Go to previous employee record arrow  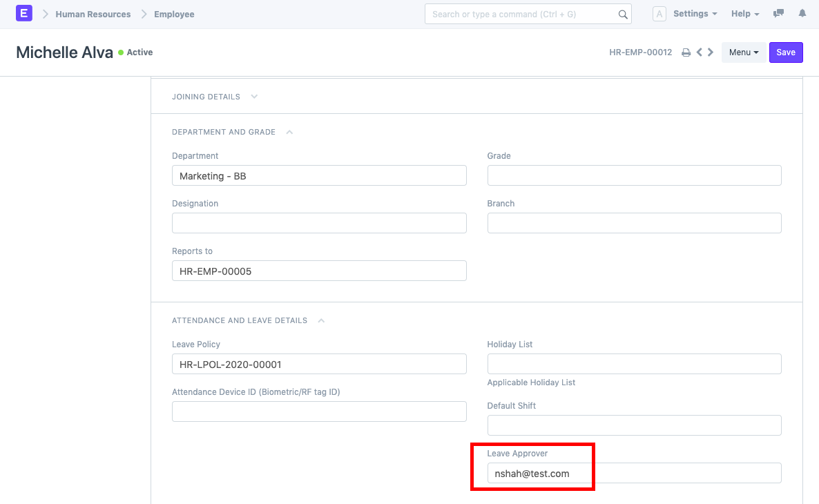(x=700, y=52)
